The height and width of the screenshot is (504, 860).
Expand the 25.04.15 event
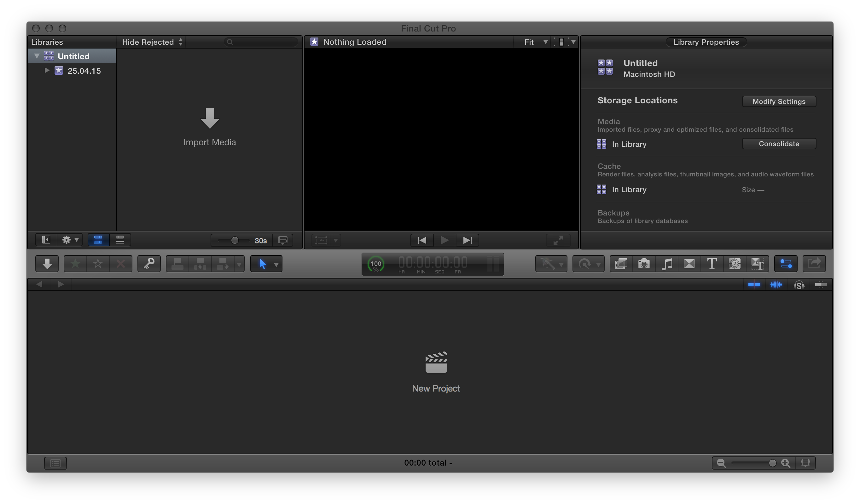[47, 70]
